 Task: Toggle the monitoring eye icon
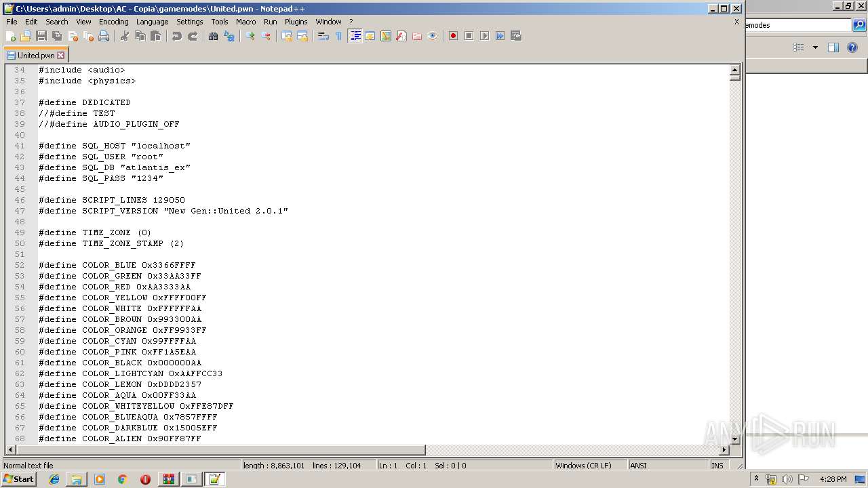coord(433,36)
